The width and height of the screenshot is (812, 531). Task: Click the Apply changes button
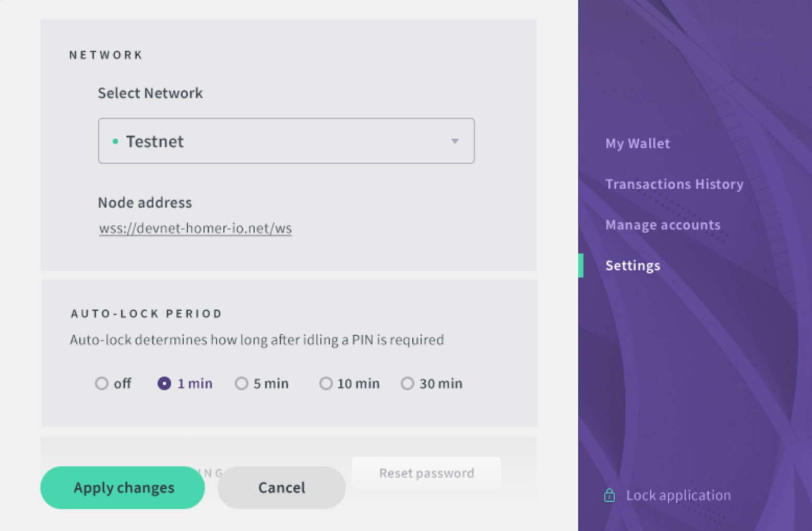(x=123, y=488)
